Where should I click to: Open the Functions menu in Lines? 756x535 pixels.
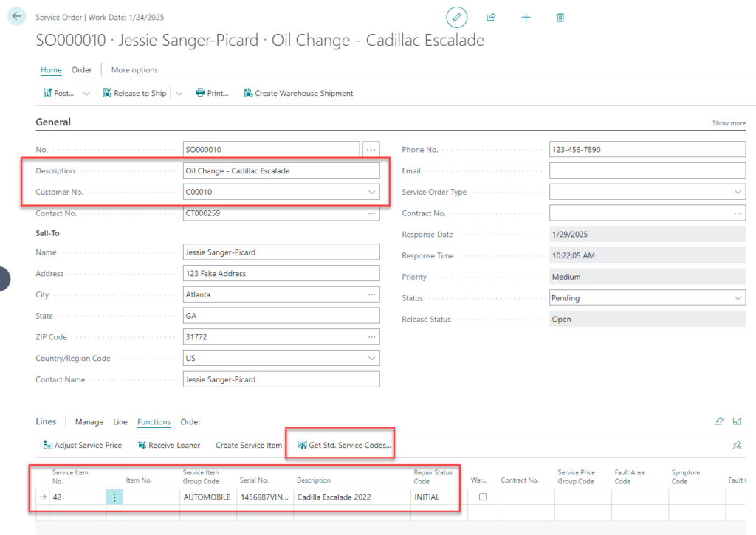pyautogui.click(x=154, y=422)
